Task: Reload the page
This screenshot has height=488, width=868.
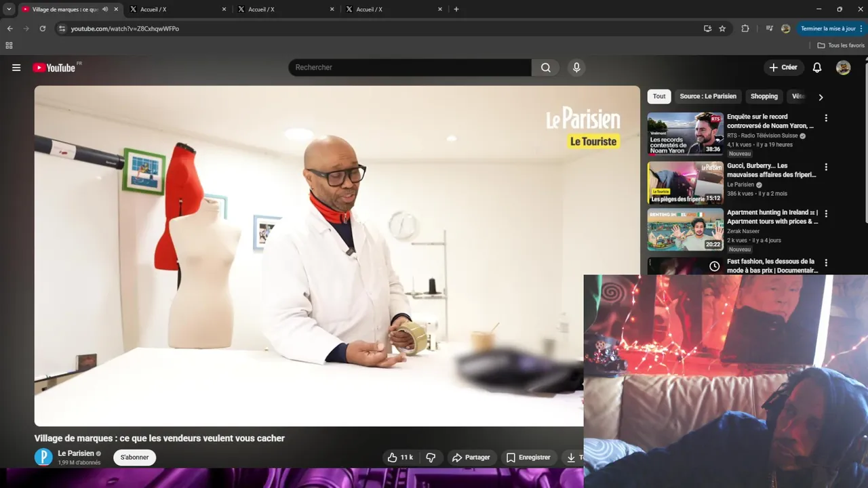Action: click(x=42, y=28)
